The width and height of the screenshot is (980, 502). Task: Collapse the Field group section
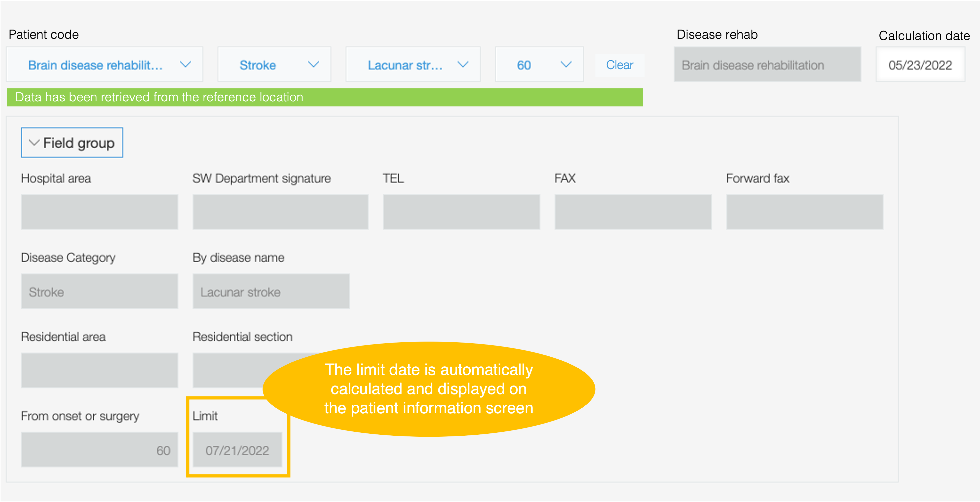pyautogui.click(x=72, y=143)
